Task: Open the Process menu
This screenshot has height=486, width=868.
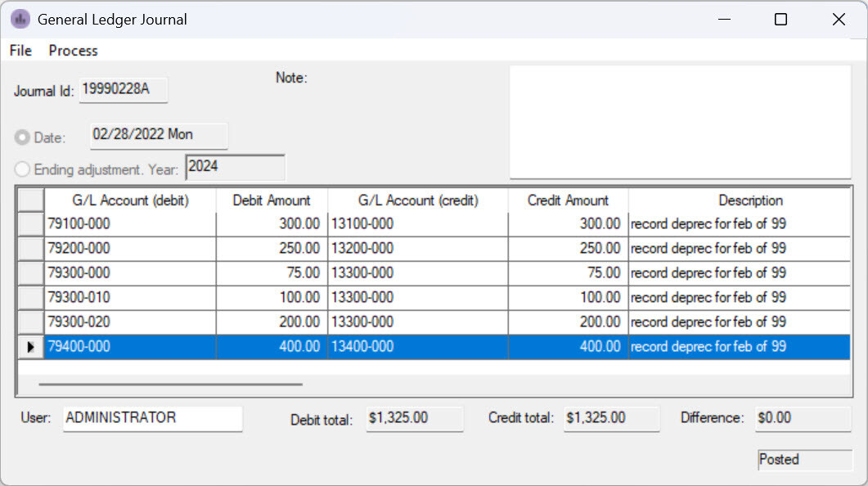Action: pos(73,51)
